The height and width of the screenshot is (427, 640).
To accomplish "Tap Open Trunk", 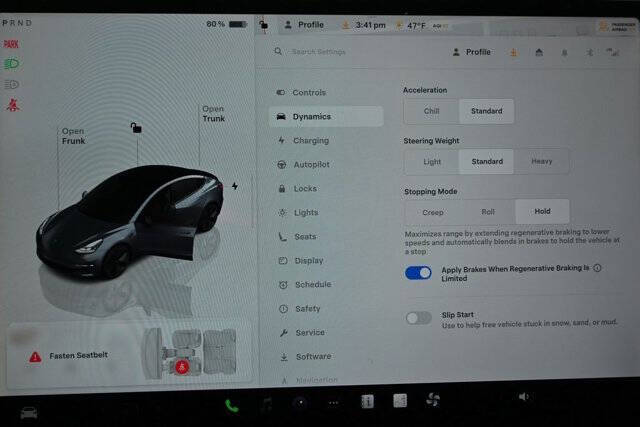I will (213, 113).
